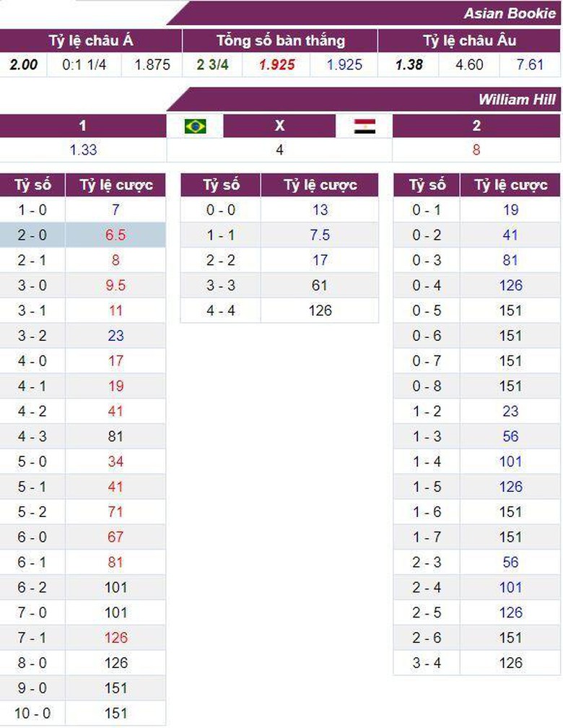Viewport: 563px width, 728px height.
Task: Click the draw odds 4 under X
Action: click(x=280, y=150)
